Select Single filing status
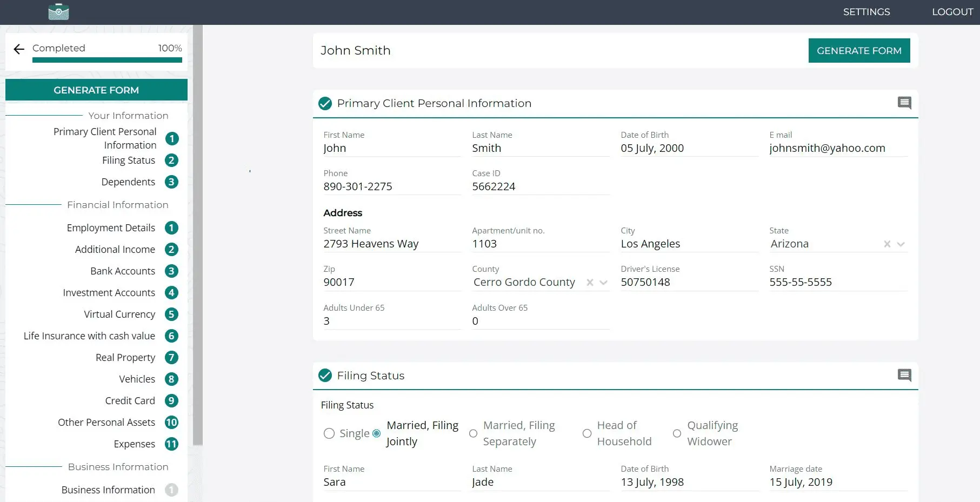This screenshot has height=502, width=980. (329, 433)
